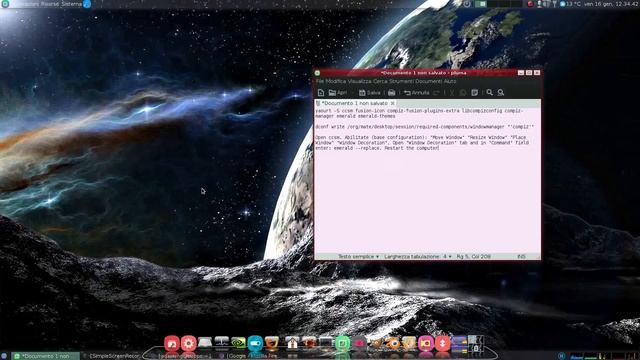Click the Annulla undo toolbar button
The height and width of the screenshot is (360, 640).
[x=416, y=93]
